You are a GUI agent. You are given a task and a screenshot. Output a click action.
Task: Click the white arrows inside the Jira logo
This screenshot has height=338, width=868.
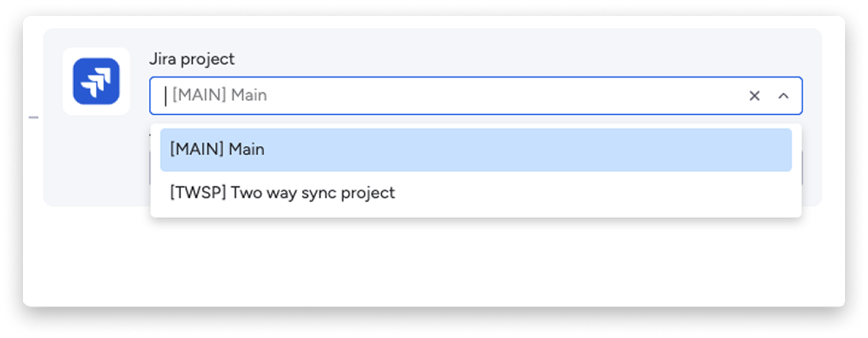pyautogui.click(x=96, y=82)
